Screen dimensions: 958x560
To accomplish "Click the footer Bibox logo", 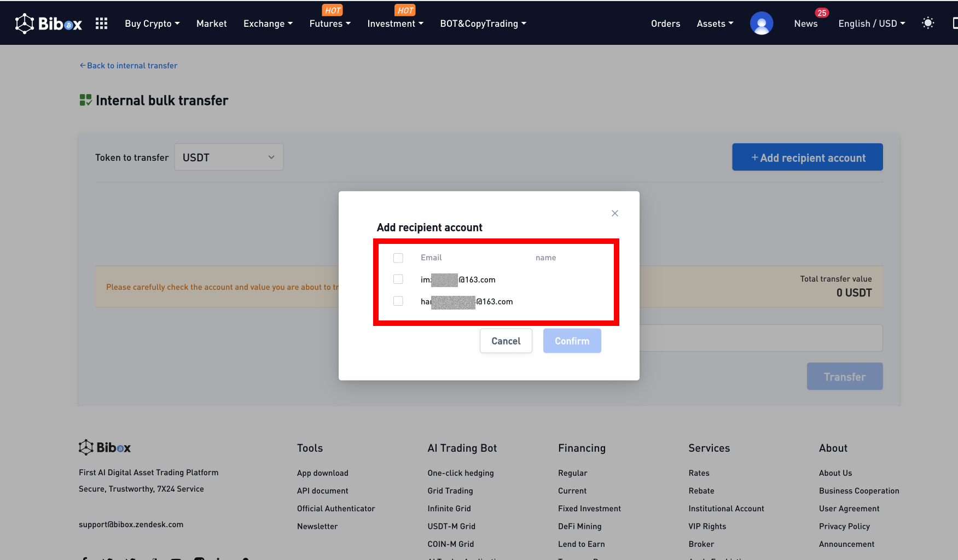I will pos(104,447).
